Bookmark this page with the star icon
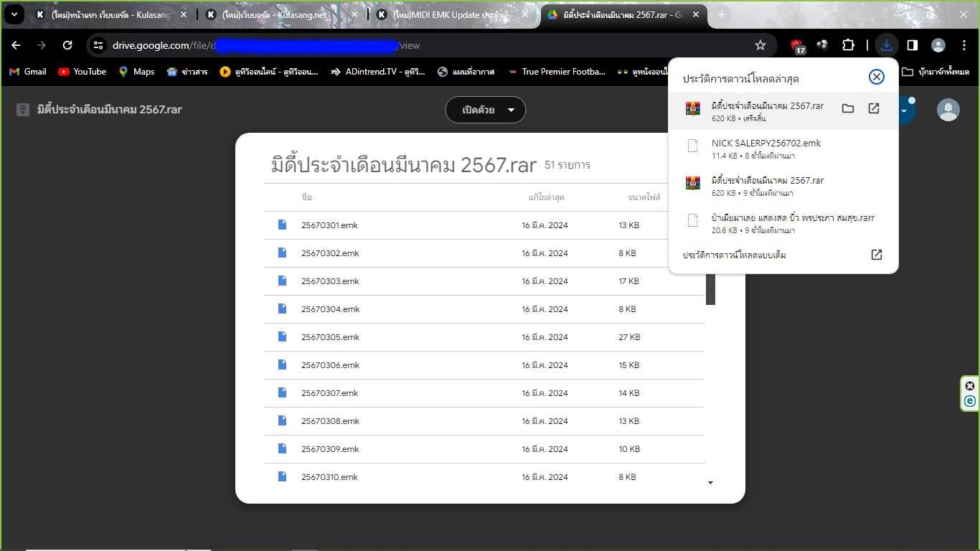This screenshot has width=980, height=551. (x=760, y=45)
